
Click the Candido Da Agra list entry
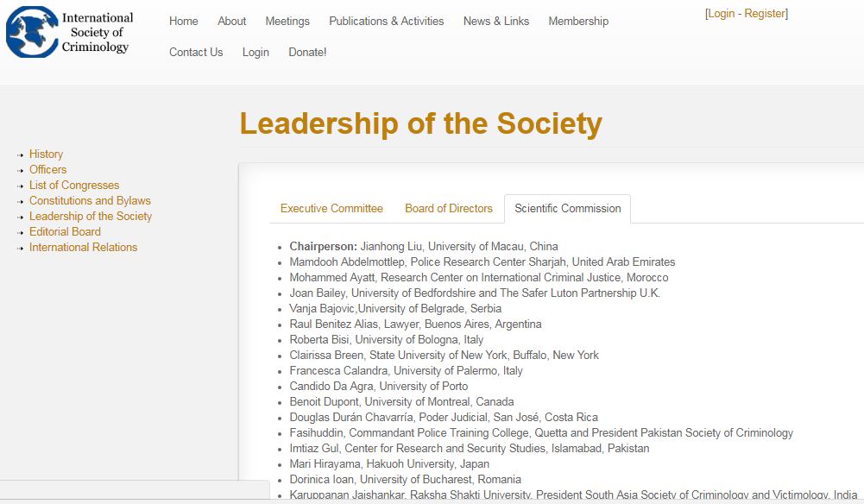tap(379, 386)
